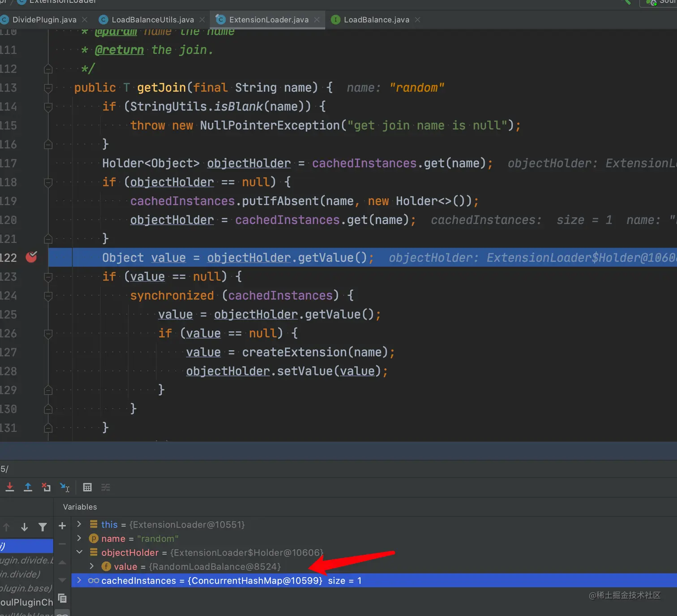Screen dimensions: 677x616
Task: Click line number 122 in the gutter
Action: 9,258
